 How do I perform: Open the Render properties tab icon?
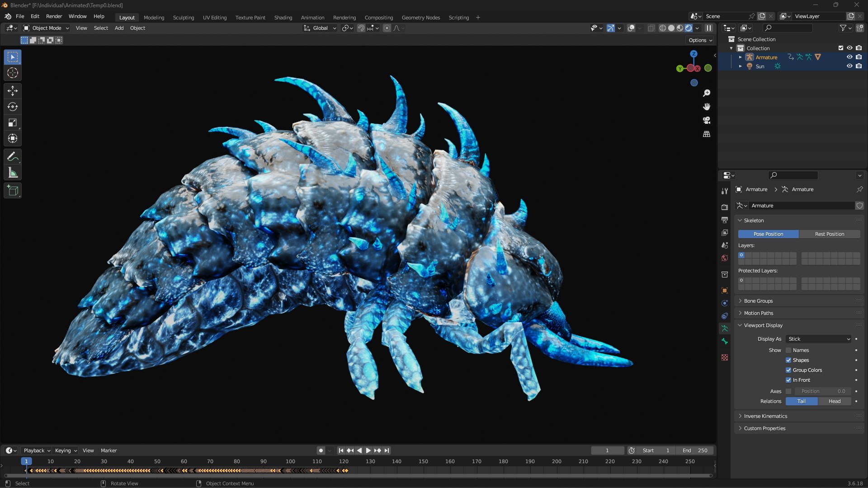pos(725,207)
